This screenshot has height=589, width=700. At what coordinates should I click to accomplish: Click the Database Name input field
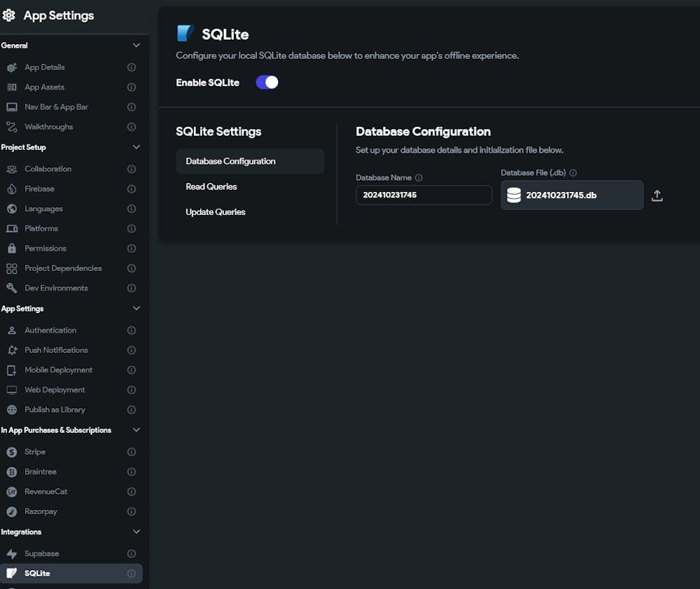tap(423, 195)
